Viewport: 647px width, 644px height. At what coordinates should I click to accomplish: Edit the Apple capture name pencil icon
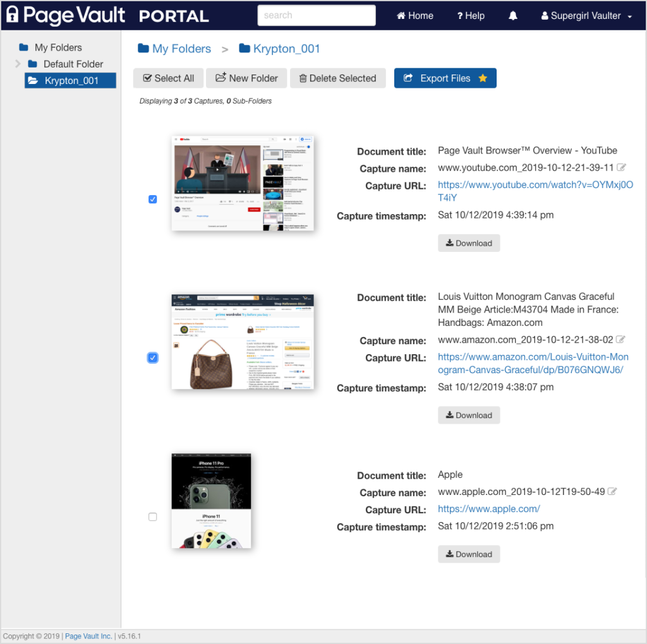coord(612,491)
